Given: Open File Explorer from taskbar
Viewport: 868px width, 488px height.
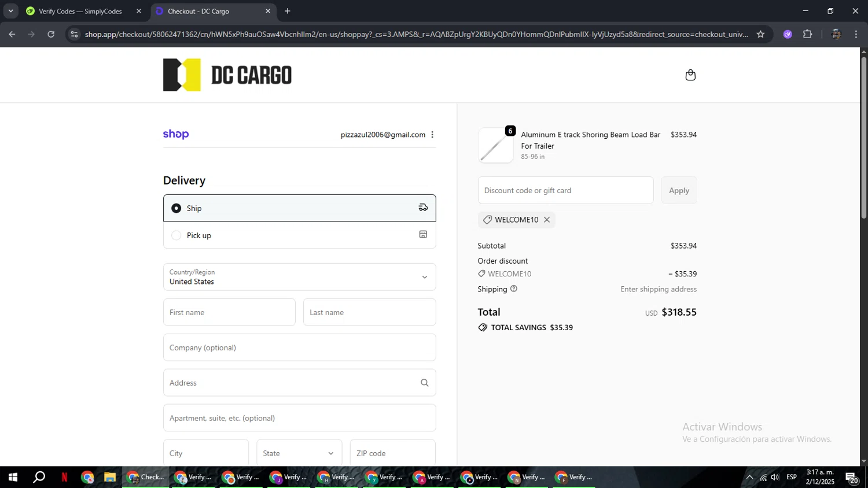Looking at the screenshot, I should (x=109, y=477).
